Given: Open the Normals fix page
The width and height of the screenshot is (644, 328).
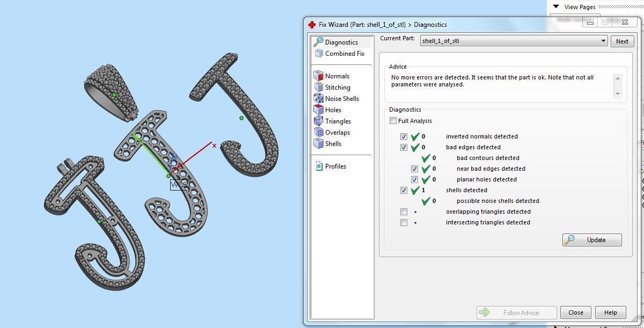Looking at the screenshot, I should click(x=332, y=76).
